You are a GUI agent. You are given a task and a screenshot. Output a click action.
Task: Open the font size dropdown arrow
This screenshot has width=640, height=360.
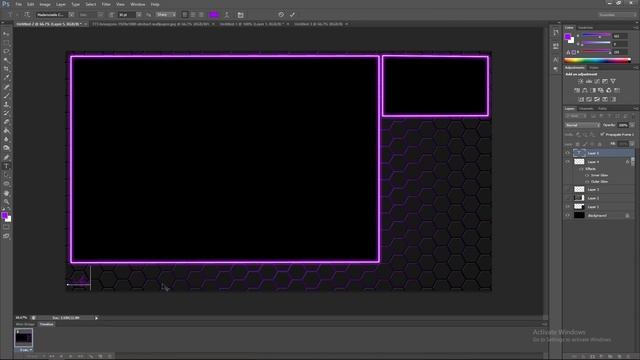click(x=139, y=15)
